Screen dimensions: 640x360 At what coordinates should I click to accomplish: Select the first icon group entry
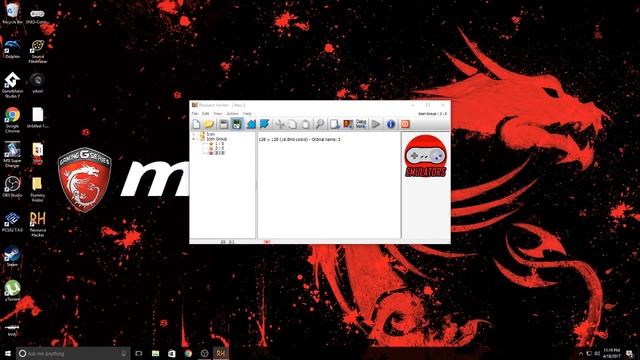[217, 144]
